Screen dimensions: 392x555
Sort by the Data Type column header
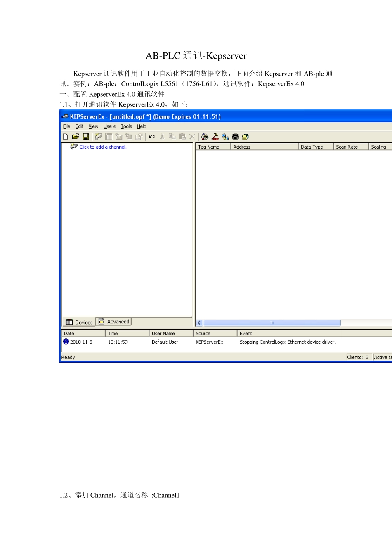point(316,147)
